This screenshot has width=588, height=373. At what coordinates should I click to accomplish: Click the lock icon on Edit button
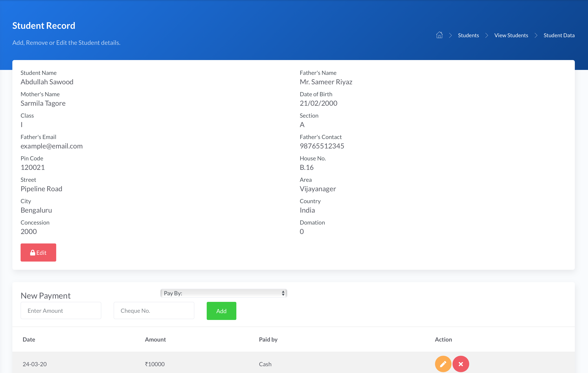click(33, 253)
